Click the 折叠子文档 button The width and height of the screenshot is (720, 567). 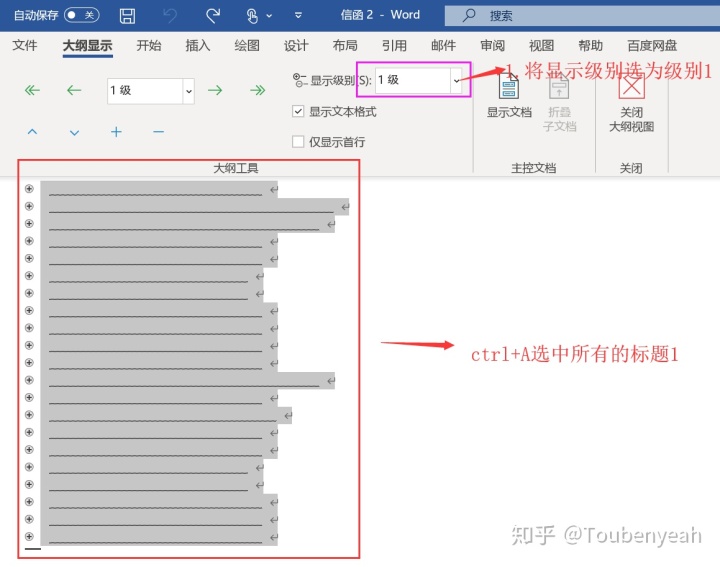click(559, 105)
